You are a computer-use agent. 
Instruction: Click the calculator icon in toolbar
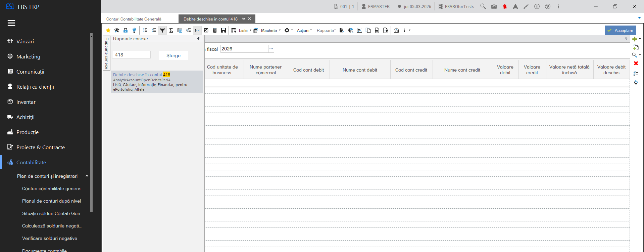tap(215, 31)
